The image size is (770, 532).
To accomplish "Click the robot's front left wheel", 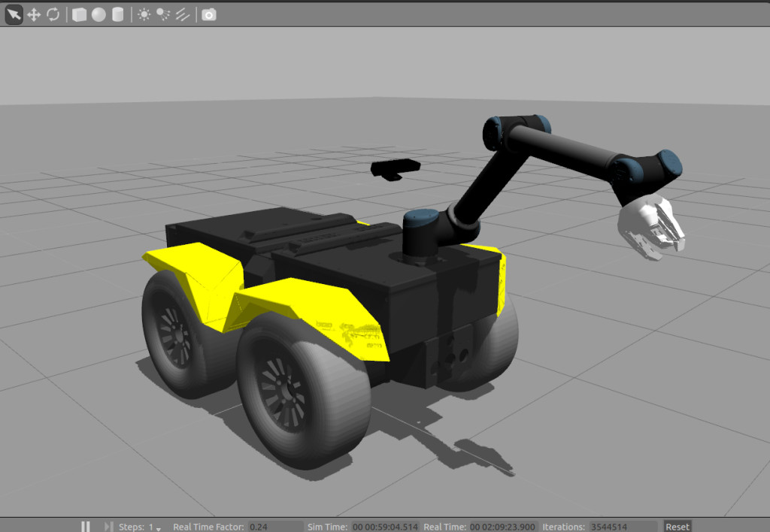I will 301,391.
